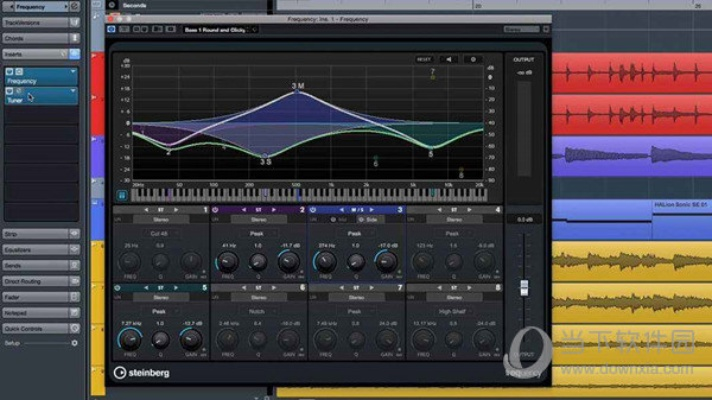Open the band 8 High Shelf type dropdown

pyautogui.click(x=453, y=311)
